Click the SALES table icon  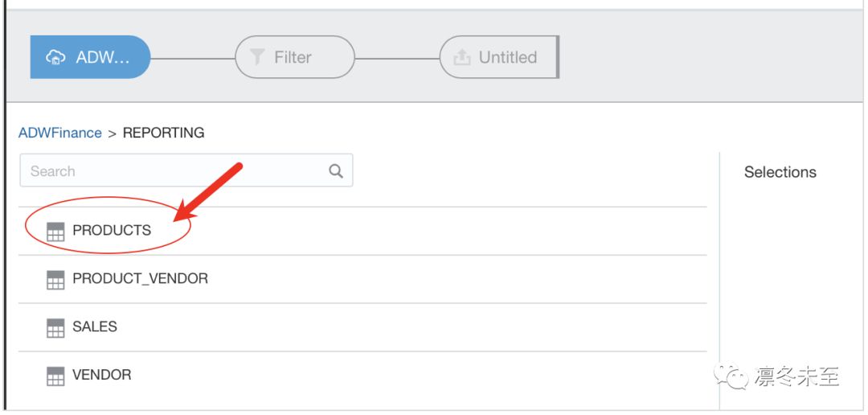click(55, 327)
